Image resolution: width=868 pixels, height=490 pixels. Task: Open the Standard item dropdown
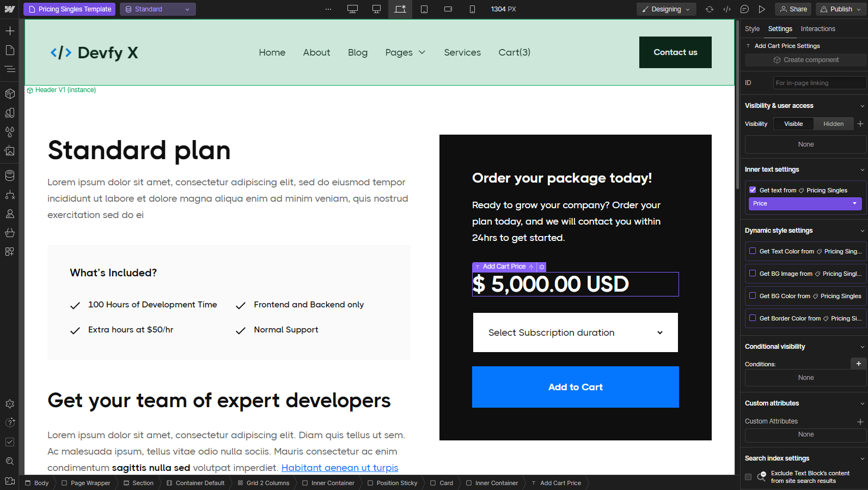[158, 9]
